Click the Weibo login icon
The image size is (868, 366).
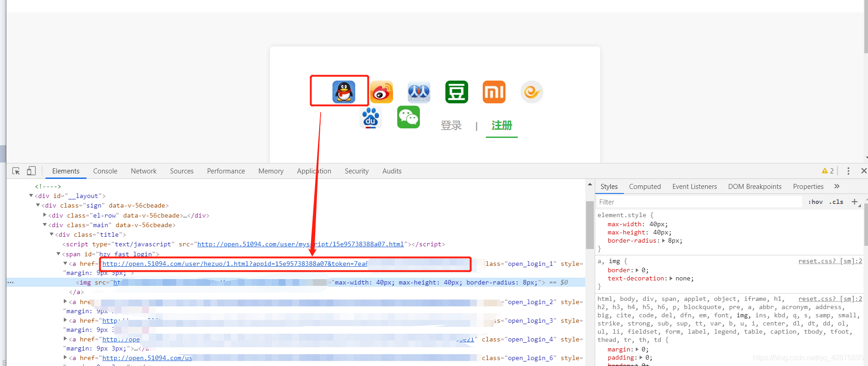pos(382,92)
